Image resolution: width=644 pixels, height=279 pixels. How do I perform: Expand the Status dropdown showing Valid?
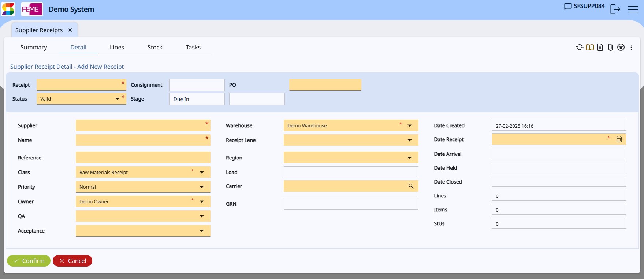118,99
